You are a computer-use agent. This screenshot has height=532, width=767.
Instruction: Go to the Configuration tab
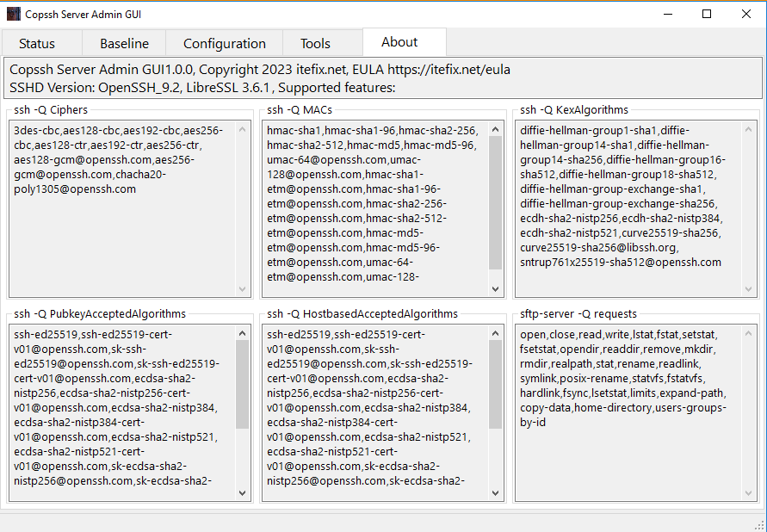pos(225,44)
